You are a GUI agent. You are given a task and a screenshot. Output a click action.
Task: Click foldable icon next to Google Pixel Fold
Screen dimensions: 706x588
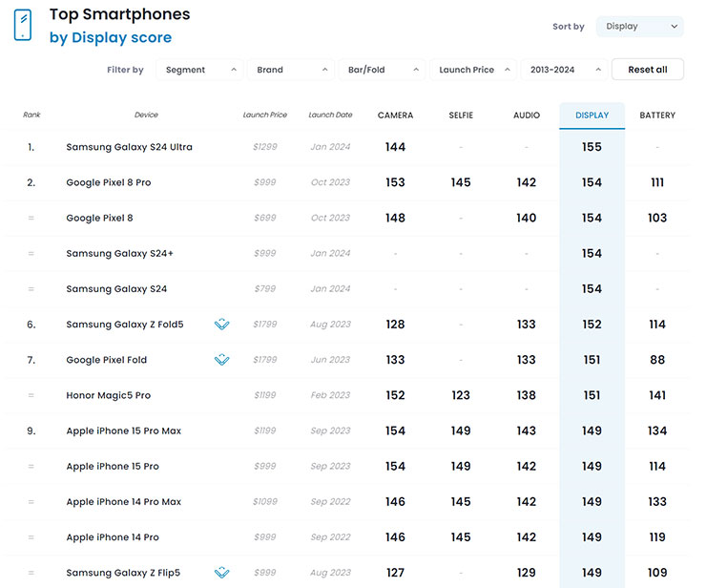click(x=221, y=360)
